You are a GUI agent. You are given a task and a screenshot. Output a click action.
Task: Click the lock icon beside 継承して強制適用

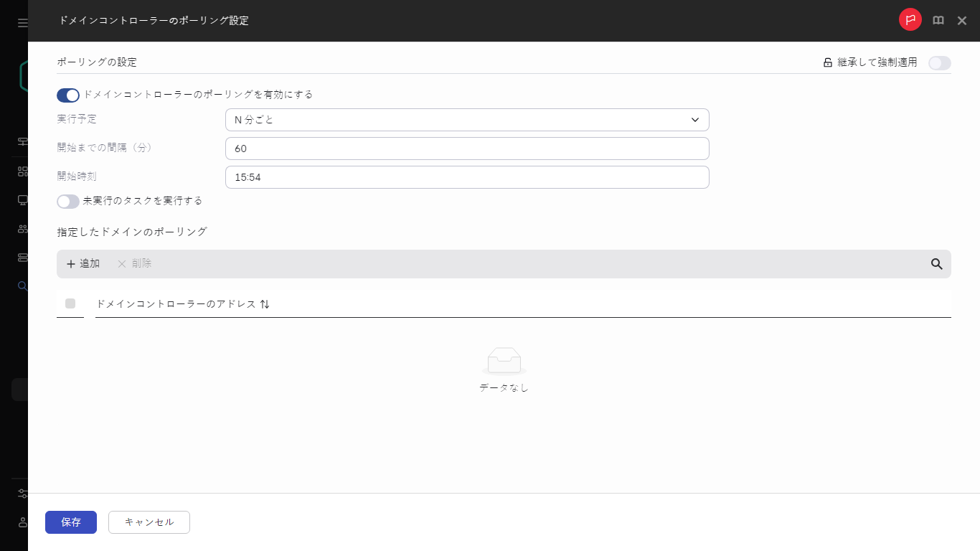pyautogui.click(x=828, y=62)
